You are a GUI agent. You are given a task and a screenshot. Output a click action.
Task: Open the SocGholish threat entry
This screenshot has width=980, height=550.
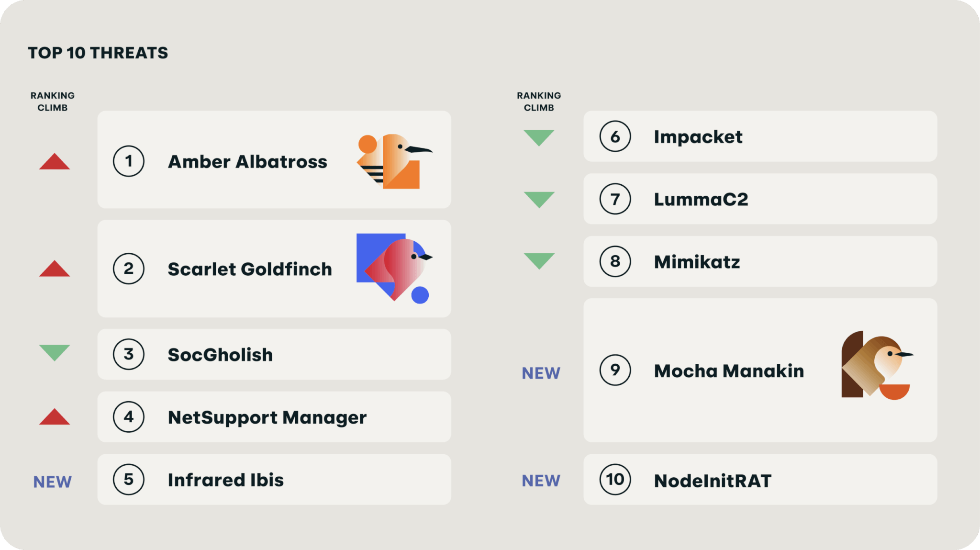click(274, 354)
